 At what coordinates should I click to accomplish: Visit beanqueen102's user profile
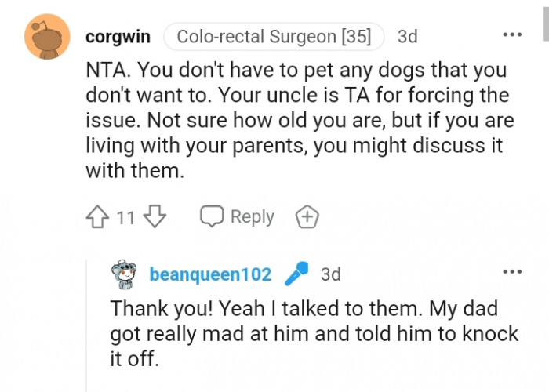pyautogui.click(x=210, y=275)
